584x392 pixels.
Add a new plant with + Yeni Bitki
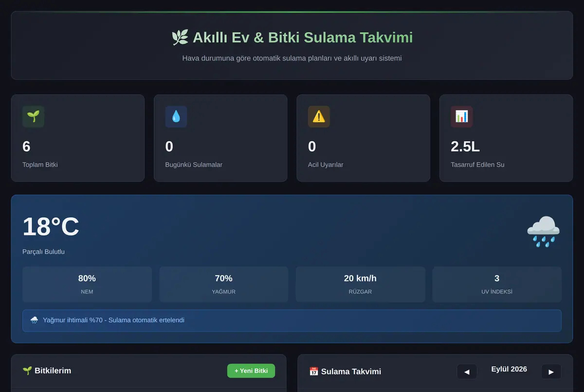(251, 371)
